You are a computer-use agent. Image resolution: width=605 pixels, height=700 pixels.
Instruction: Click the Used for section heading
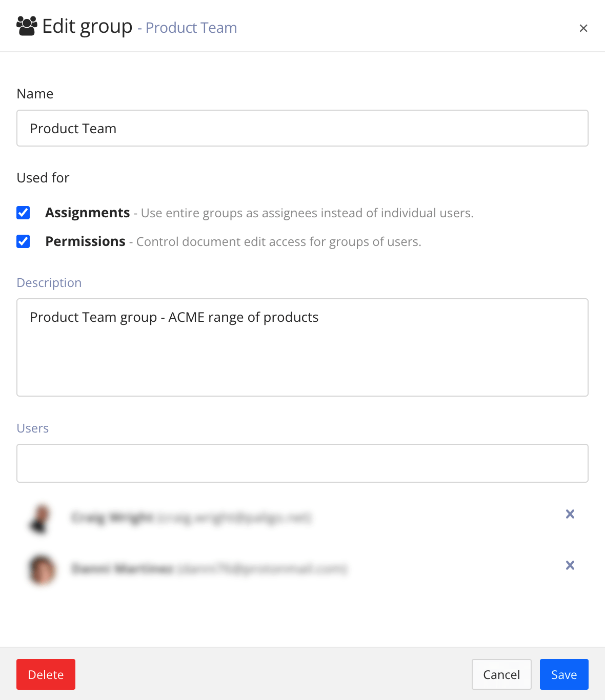point(43,177)
